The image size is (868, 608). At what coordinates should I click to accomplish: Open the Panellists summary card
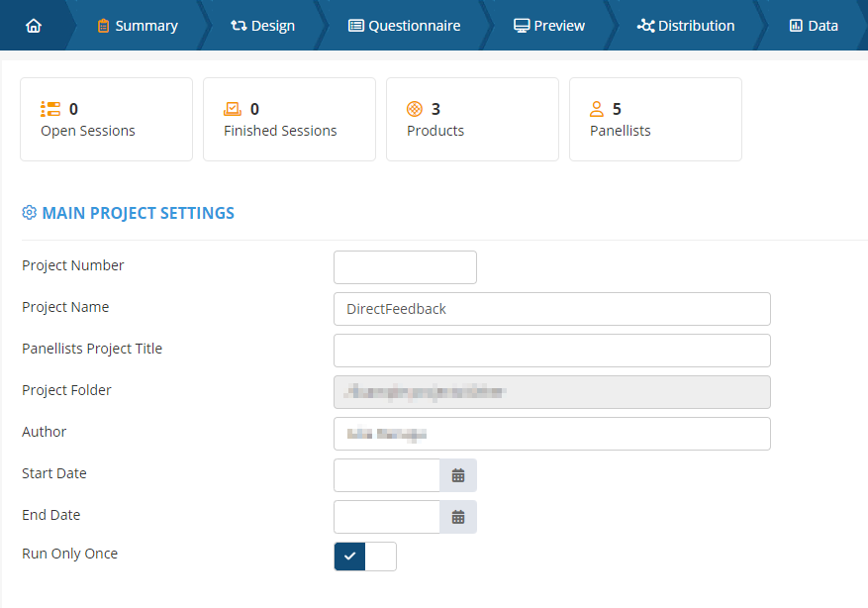655,119
